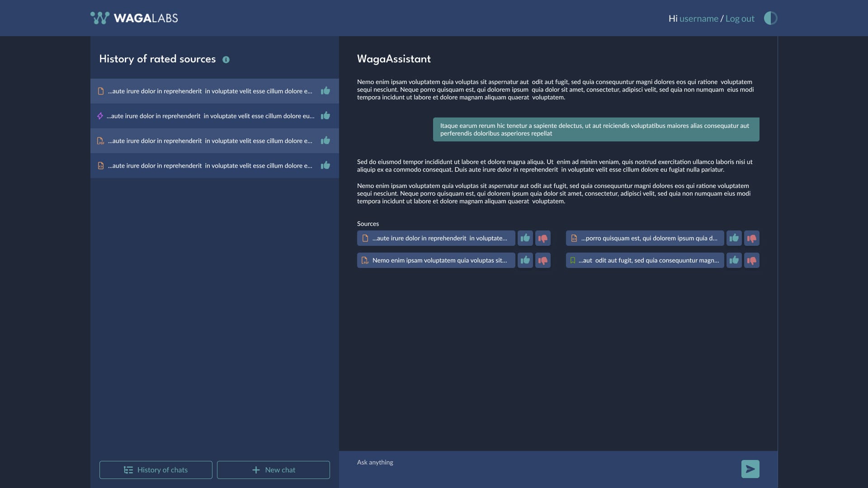This screenshot has height=488, width=868.
Task: Select the PDF source in history list
Action: 210,141
